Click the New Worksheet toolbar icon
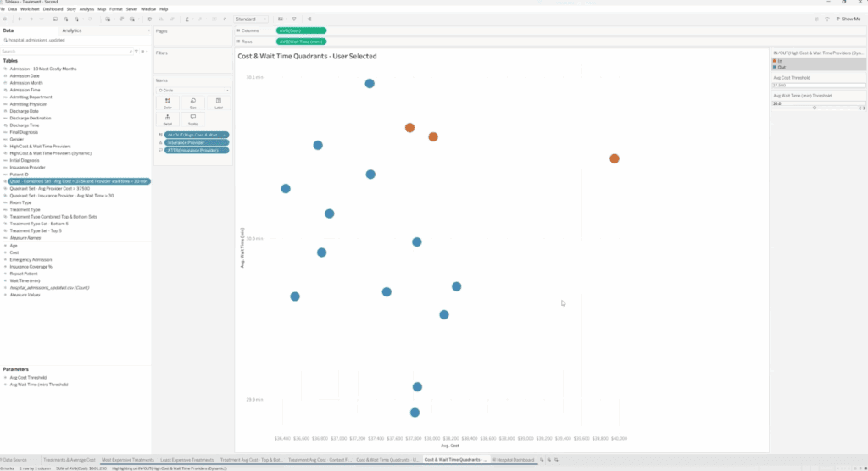Image resolution: width=868 pixels, height=471 pixels. tap(108, 19)
